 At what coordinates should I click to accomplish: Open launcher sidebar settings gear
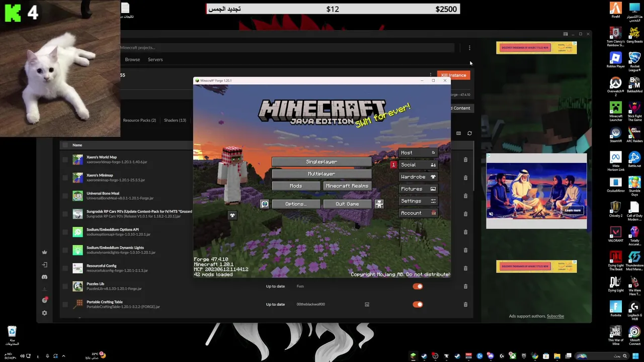point(44,313)
